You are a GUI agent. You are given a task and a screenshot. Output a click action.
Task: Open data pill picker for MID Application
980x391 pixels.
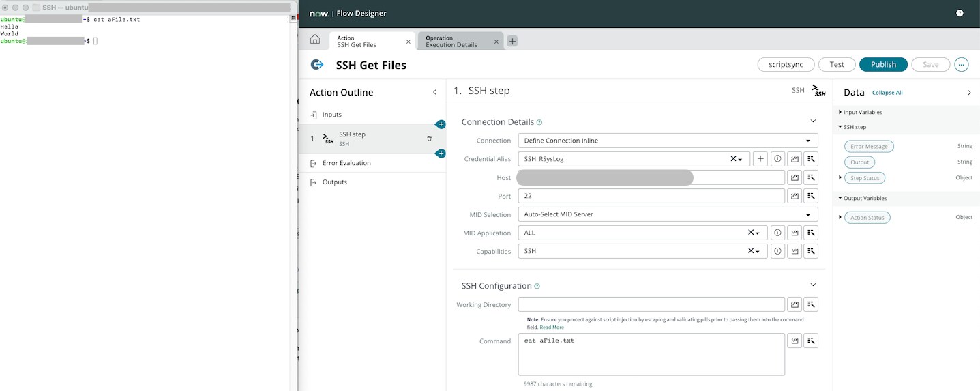coord(811,233)
